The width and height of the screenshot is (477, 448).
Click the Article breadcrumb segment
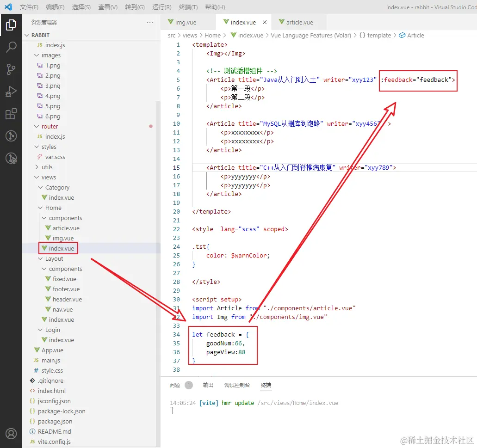click(415, 35)
